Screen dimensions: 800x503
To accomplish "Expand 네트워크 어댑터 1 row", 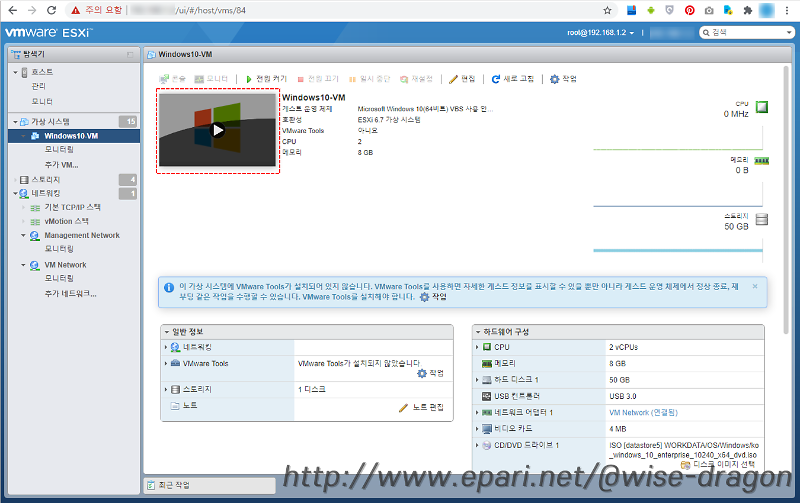I will click(478, 413).
